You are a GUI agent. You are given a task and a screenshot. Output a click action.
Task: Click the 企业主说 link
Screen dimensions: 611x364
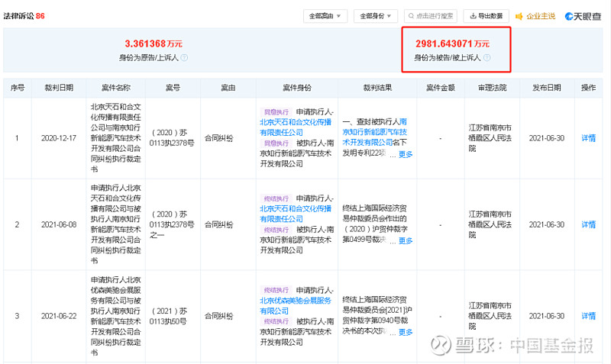pyautogui.click(x=541, y=16)
